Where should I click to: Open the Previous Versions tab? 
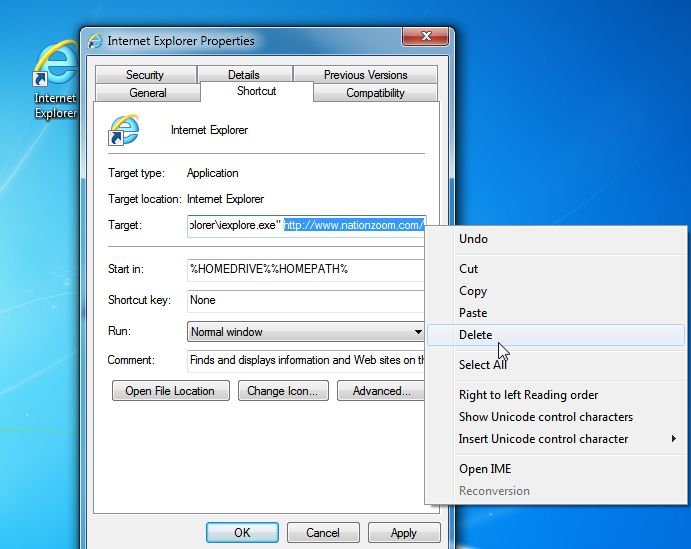(x=365, y=74)
